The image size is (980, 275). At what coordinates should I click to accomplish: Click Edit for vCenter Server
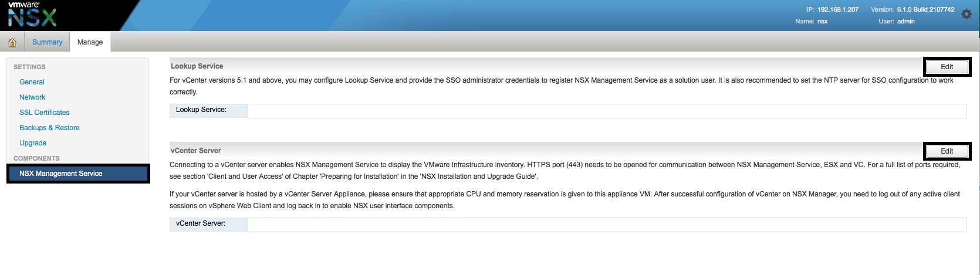pos(947,151)
